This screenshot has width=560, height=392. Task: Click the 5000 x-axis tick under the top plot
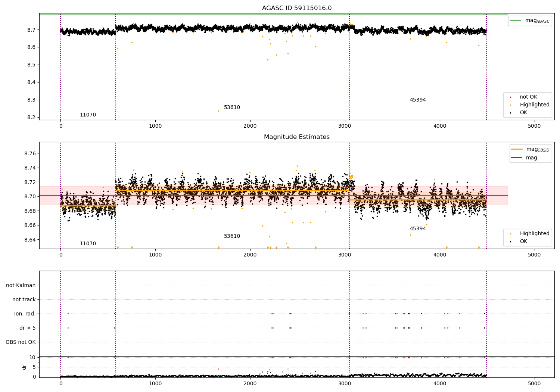click(x=534, y=126)
